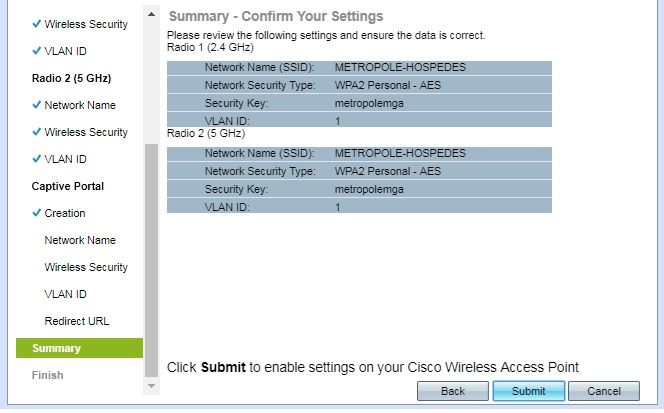Open Radio 2 Network Name step
664x413 pixels.
[80, 105]
